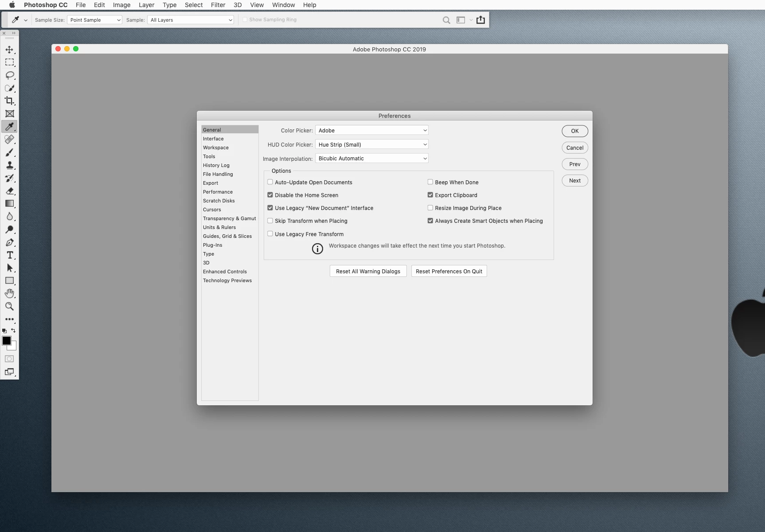This screenshot has height=532, width=765.
Task: Enable Beep When Done
Action: [x=430, y=182]
